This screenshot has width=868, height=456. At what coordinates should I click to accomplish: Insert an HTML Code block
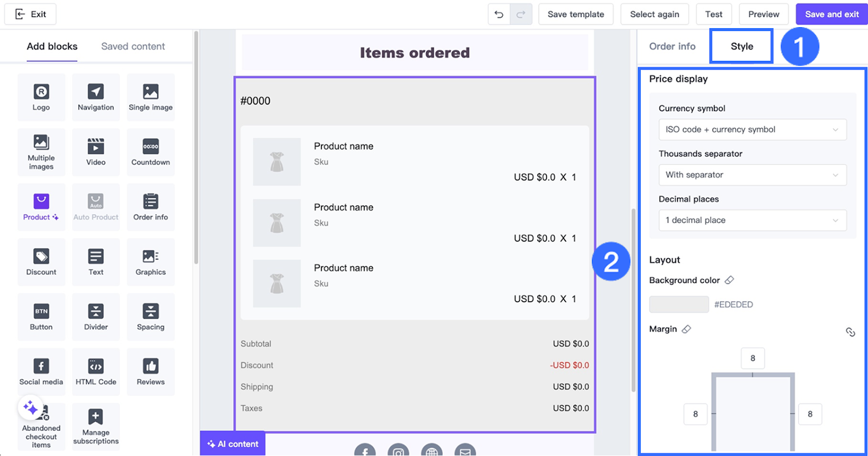click(96, 371)
